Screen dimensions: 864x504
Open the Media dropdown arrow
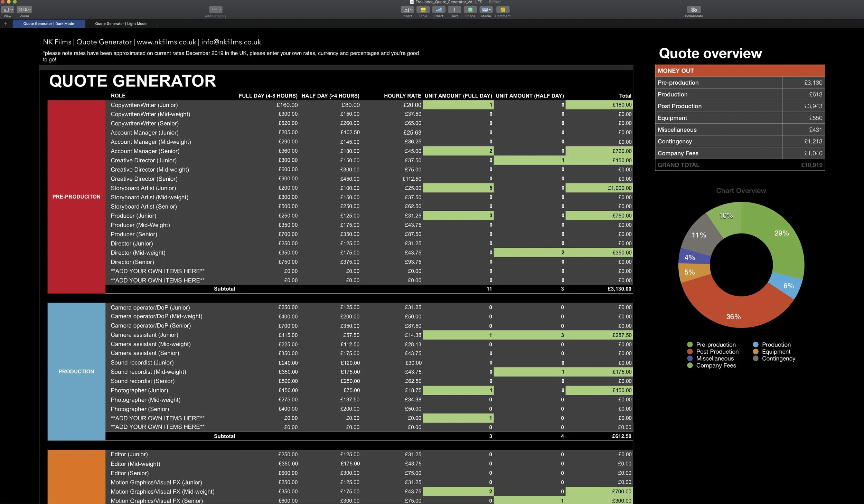coord(490,10)
